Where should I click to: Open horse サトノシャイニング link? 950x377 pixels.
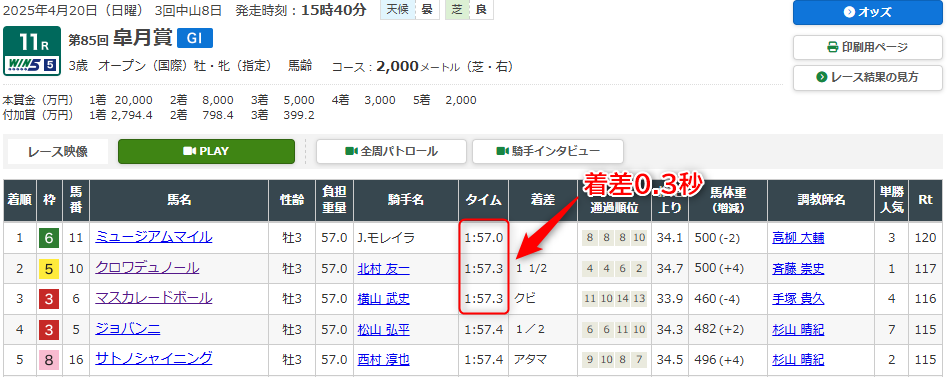(x=154, y=359)
